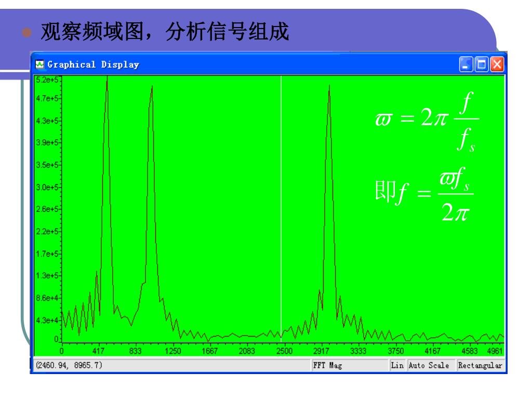Screen dimensions: 532x399
Task: Click y-axis label 5.2e+5
Action: tap(47, 80)
